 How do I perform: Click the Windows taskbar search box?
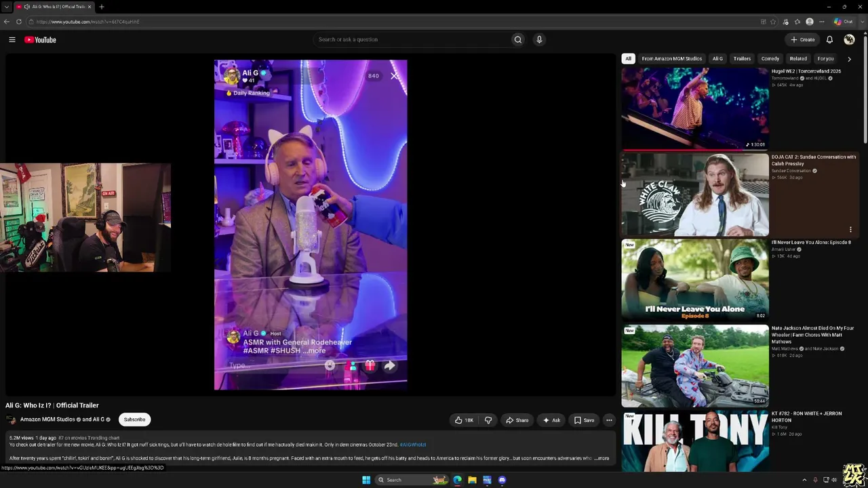tap(412, 480)
